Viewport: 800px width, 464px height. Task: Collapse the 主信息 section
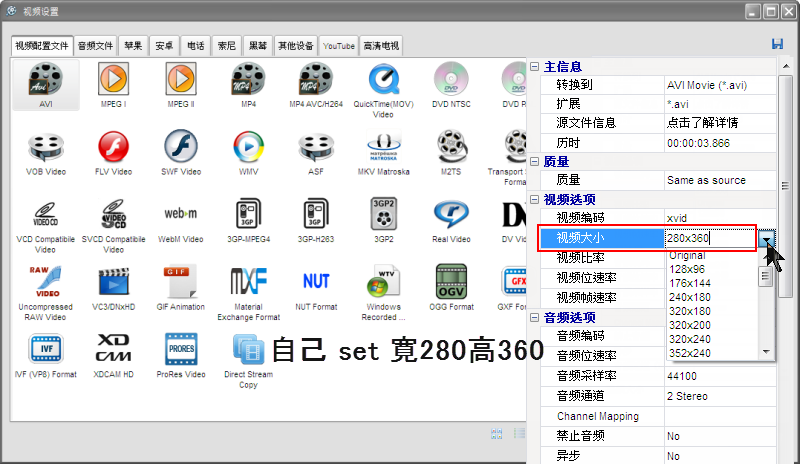pyautogui.click(x=535, y=67)
